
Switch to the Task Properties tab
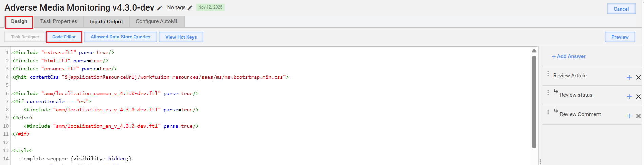pos(59,21)
